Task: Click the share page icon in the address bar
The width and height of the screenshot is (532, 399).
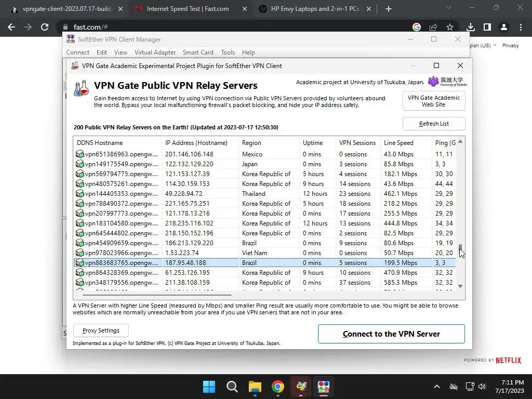Action: click(x=433, y=27)
